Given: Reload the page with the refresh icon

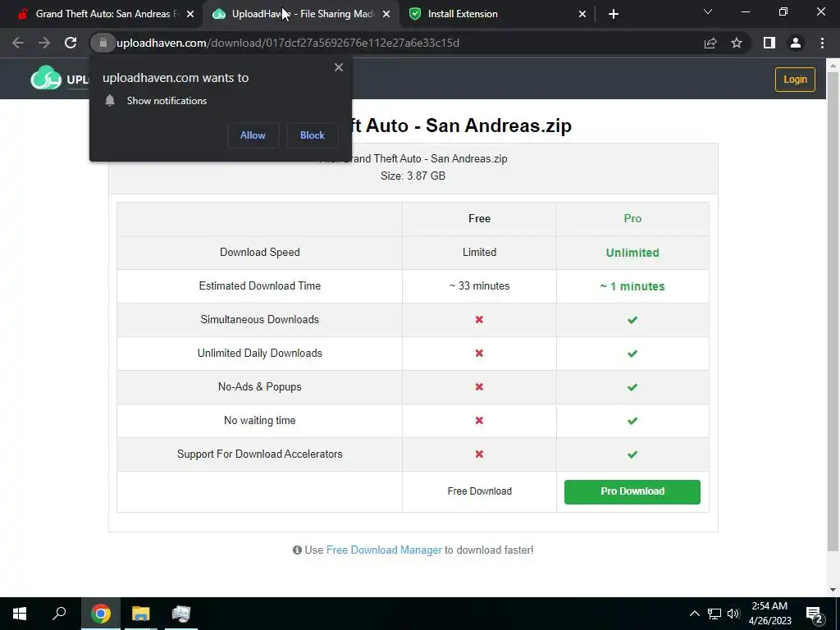Looking at the screenshot, I should point(71,43).
